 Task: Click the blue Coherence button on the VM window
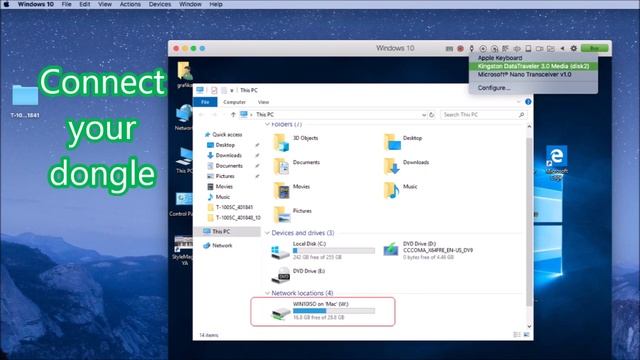click(x=202, y=48)
